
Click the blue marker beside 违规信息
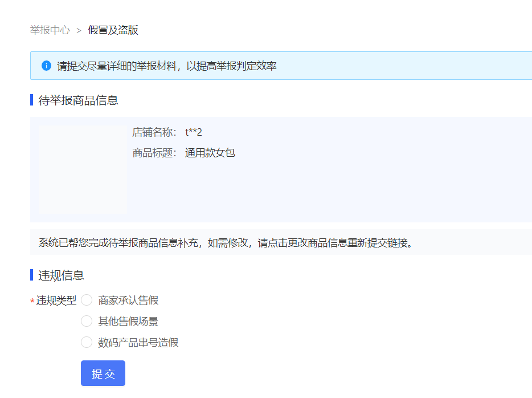click(31, 275)
